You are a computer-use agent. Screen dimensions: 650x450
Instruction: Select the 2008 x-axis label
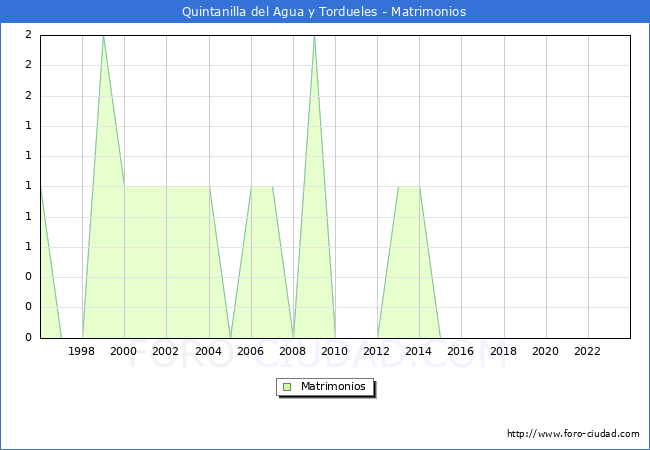coord(292,351)
